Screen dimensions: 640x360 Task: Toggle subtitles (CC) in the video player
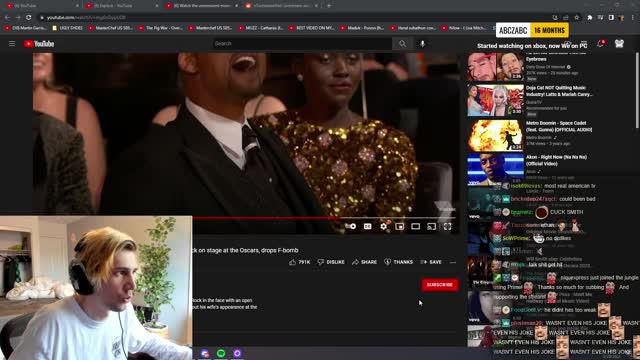367,226
